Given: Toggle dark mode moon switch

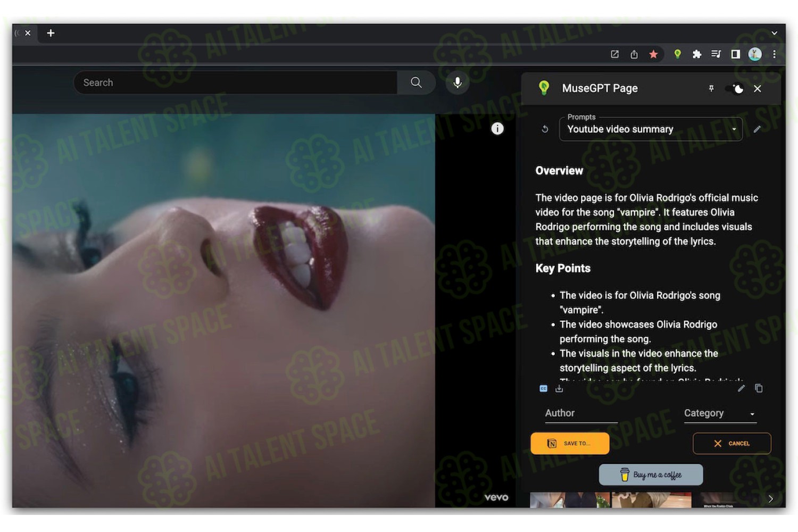Looking at the screenshot, I should point(735,89).
